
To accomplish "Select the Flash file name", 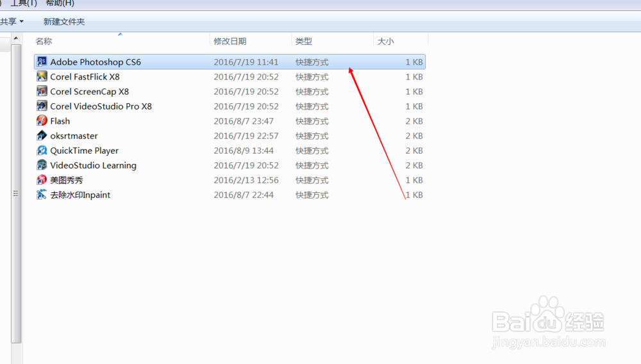I will pos(60,121).
